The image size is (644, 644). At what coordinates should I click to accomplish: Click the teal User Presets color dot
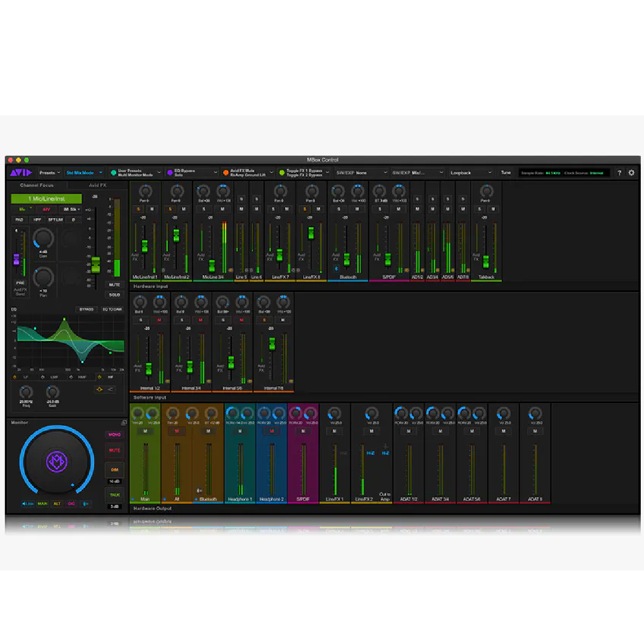point(113,173)
